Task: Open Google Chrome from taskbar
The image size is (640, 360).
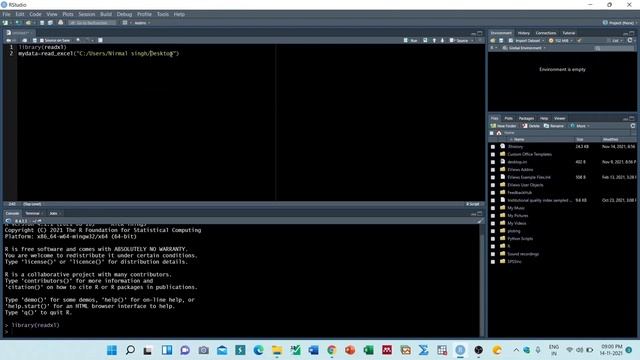Action: click(x=331, y=350)
